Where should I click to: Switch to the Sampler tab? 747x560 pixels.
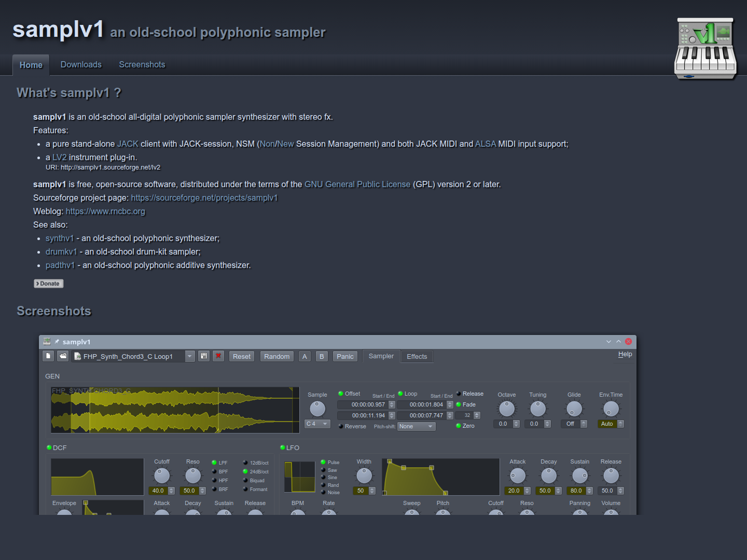click(x=381, y=356)
